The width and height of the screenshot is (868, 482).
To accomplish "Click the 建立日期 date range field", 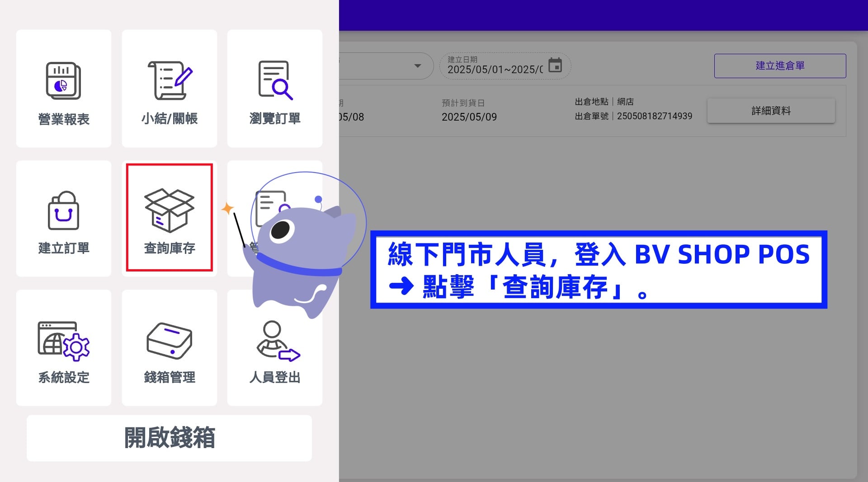I will tap(505, 66).
